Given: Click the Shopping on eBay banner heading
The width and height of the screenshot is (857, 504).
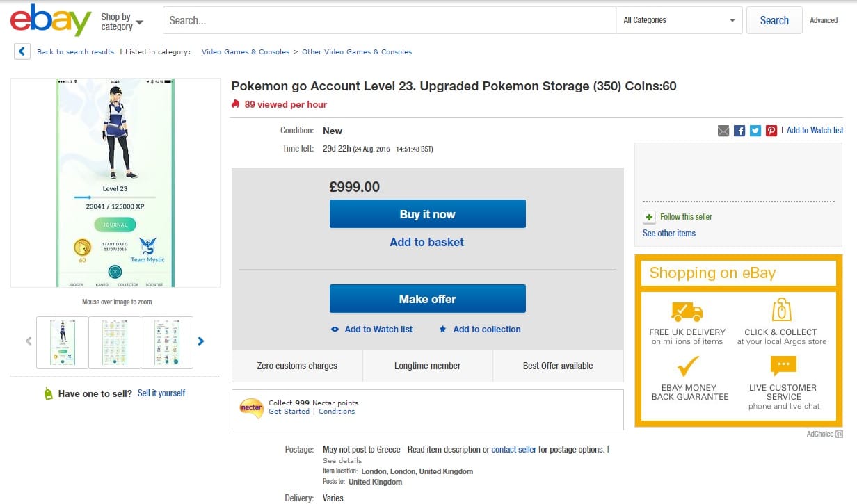Looking at the screenshot, I should click(712, 273).
